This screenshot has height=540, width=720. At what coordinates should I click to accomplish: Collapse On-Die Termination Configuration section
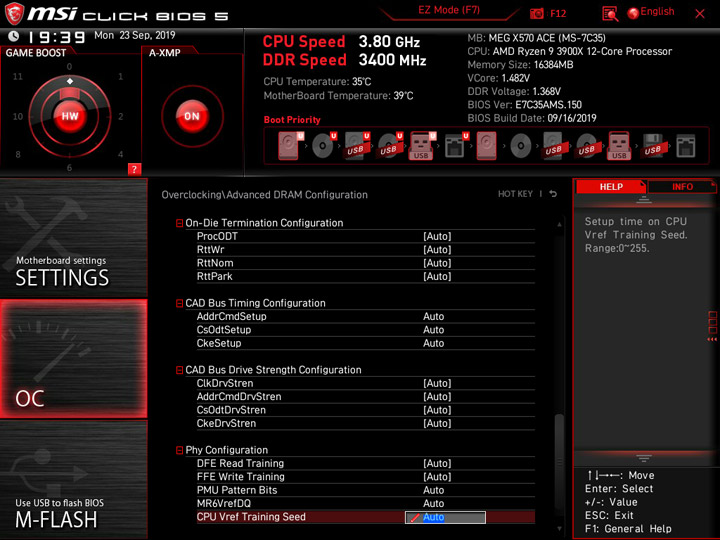(x=180, y=223)
